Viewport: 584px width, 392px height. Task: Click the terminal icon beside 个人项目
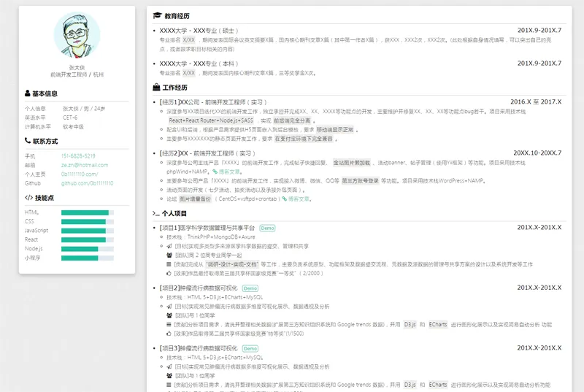click(156, 214)
